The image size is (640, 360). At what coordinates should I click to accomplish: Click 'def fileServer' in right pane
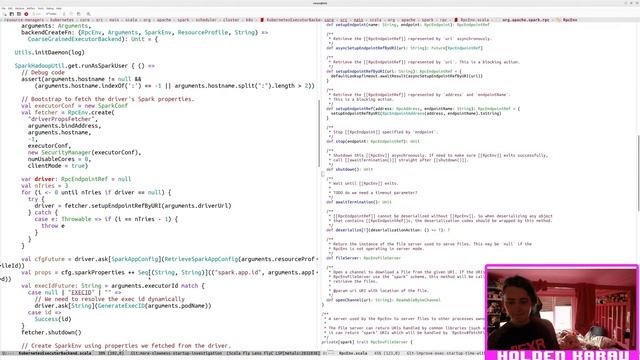pos(363,258)
